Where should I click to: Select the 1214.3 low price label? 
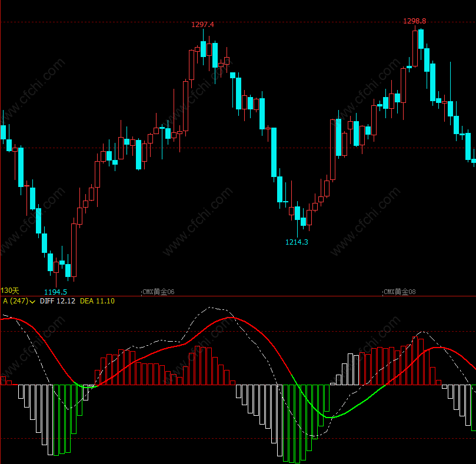point(297,242)
